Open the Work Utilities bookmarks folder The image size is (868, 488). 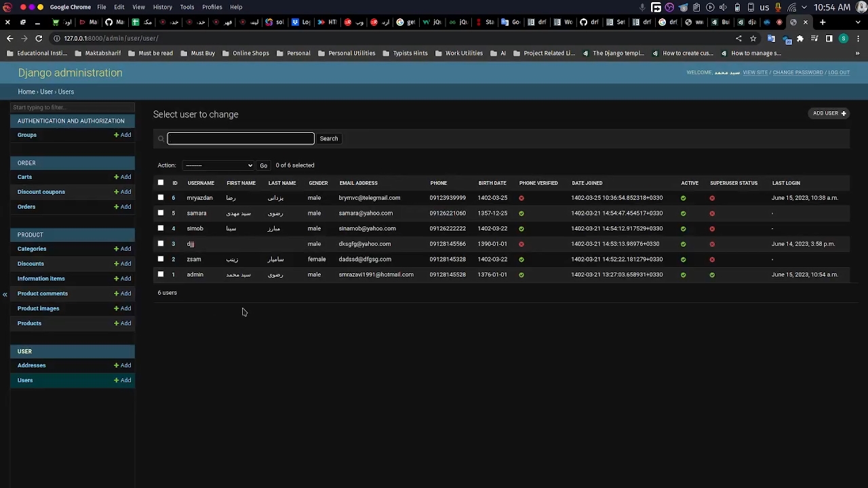coord(463,53)
